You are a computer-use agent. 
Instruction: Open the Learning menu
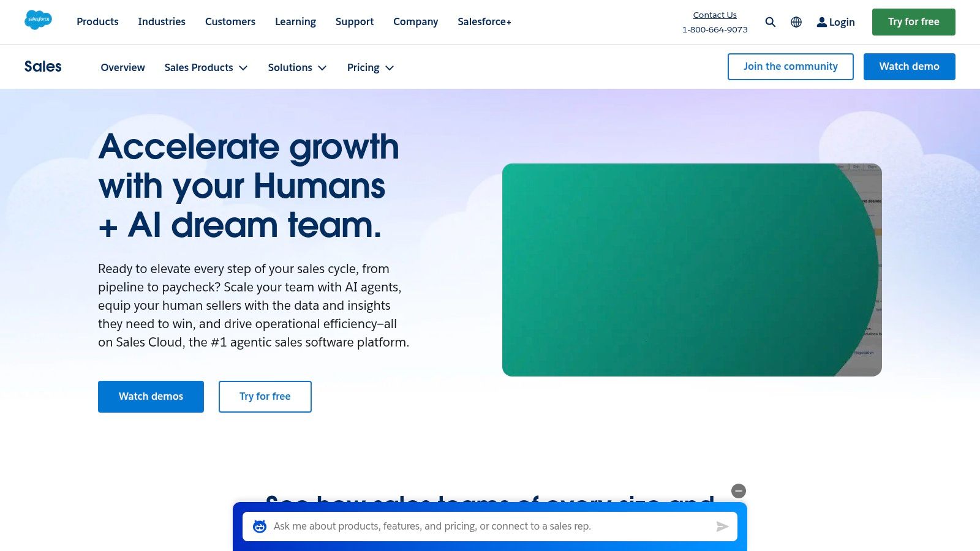(x=295, y=21)
